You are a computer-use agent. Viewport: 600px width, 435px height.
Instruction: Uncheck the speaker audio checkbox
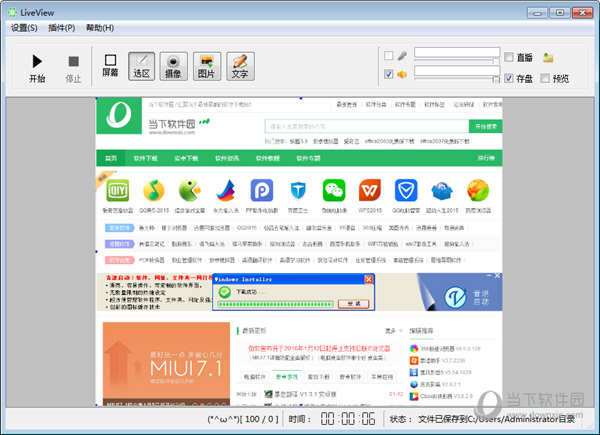point(388,74)
